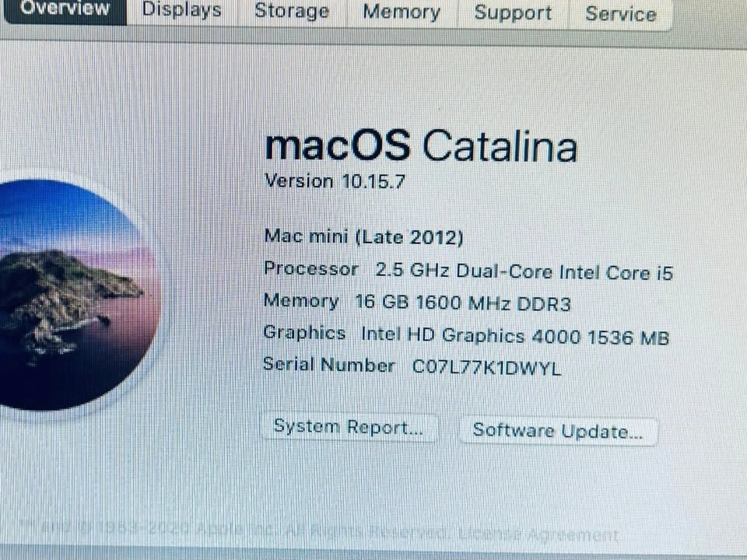The image size is (747, 560).
Task: Switch to the Overview tab
Action: coord(65,9)
